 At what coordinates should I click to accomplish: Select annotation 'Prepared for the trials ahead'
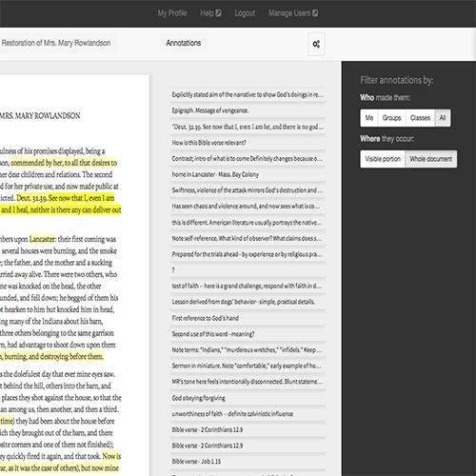pyautogui.click(x=248, y=254)
